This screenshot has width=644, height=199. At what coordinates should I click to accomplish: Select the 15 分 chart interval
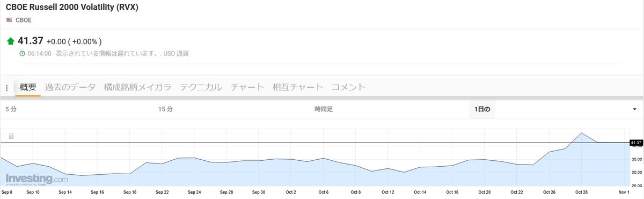(x=165, y=109)
